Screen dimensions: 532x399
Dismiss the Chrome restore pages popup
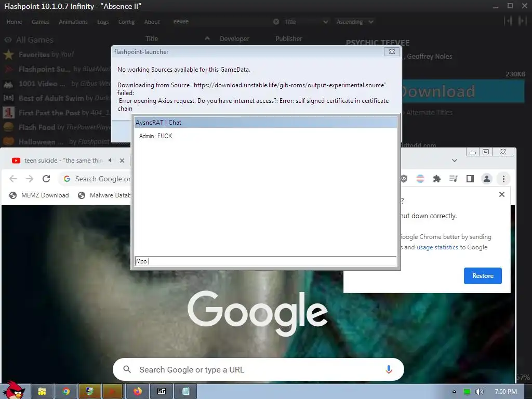[502, 194]
